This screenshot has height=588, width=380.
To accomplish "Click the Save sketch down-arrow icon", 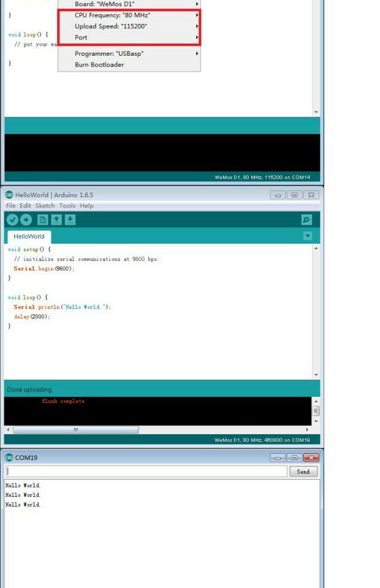I will coord(70,220).
